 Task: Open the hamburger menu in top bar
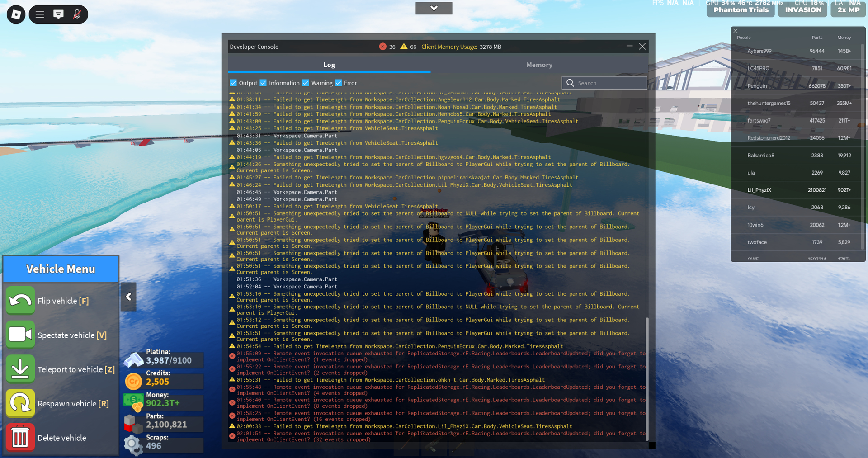pos(40,14)
